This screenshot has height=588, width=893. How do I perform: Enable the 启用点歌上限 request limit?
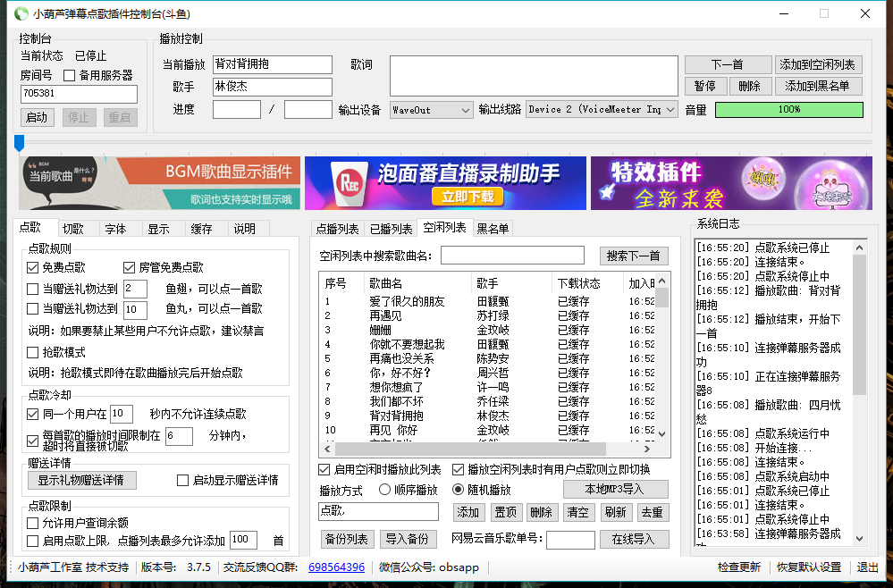[32, 538]
